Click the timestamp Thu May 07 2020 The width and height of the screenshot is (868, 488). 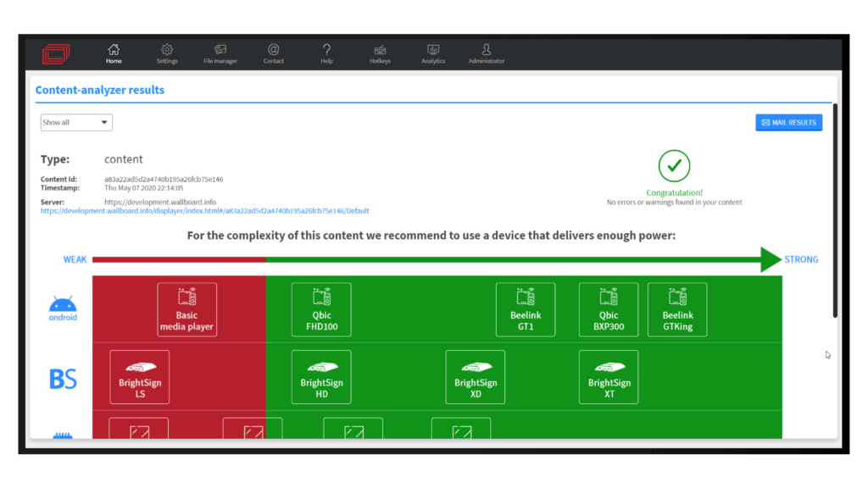pyautogui.click(x=144, y=188)
